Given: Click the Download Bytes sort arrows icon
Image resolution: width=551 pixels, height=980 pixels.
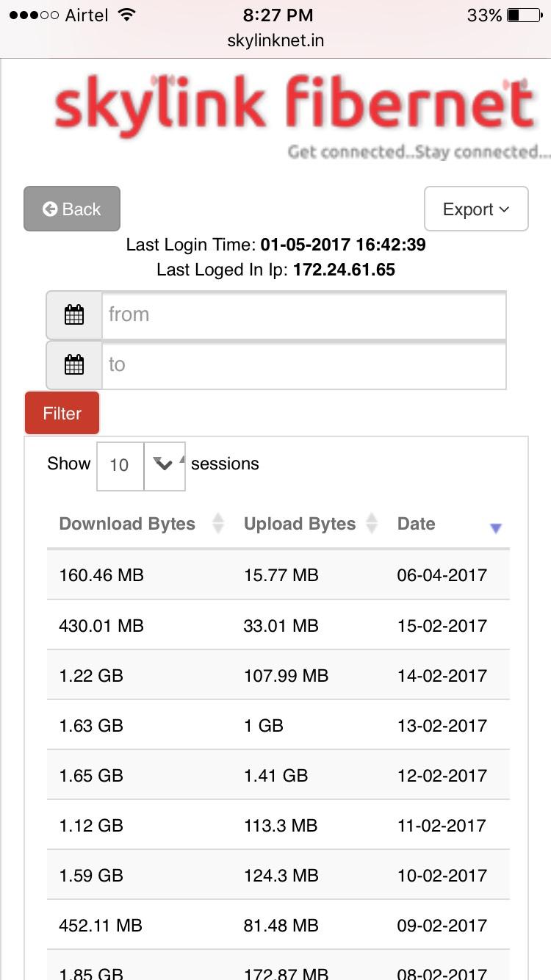Looking at the screenshot, I should [x=217, y=524].
